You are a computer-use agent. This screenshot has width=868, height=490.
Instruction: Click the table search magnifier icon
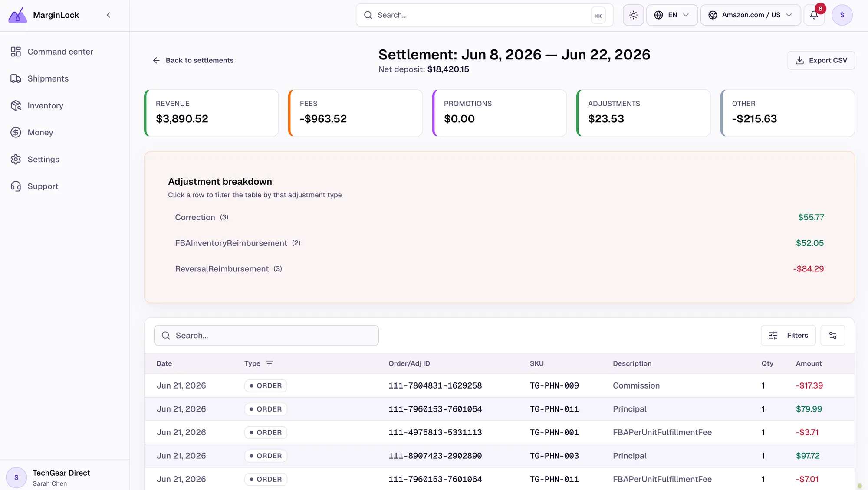(x=166, y=336)
